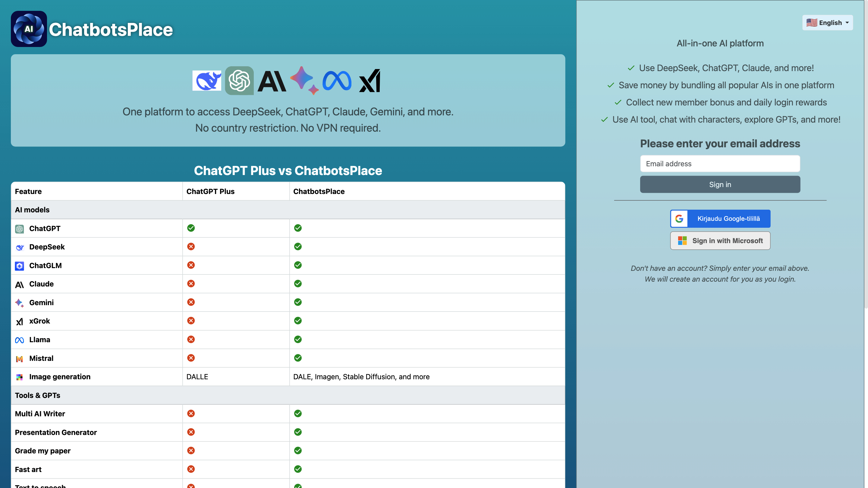Screen dimensions: 868x488
Task: Click the ChatbotsPlace AI logo icon
Action: pos(29,29)
